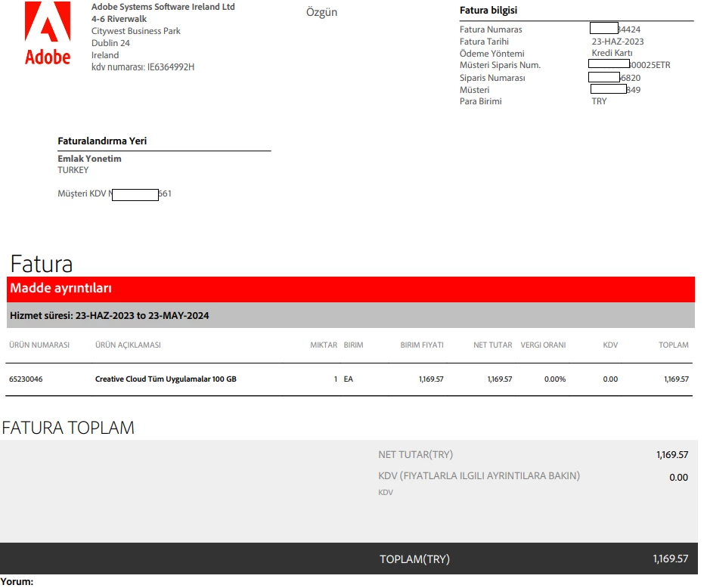707x588 pixels.
Task: Click the 'NET TUTAR(TRY)' label
Action: pyautogui.click(x=416, y=455)
